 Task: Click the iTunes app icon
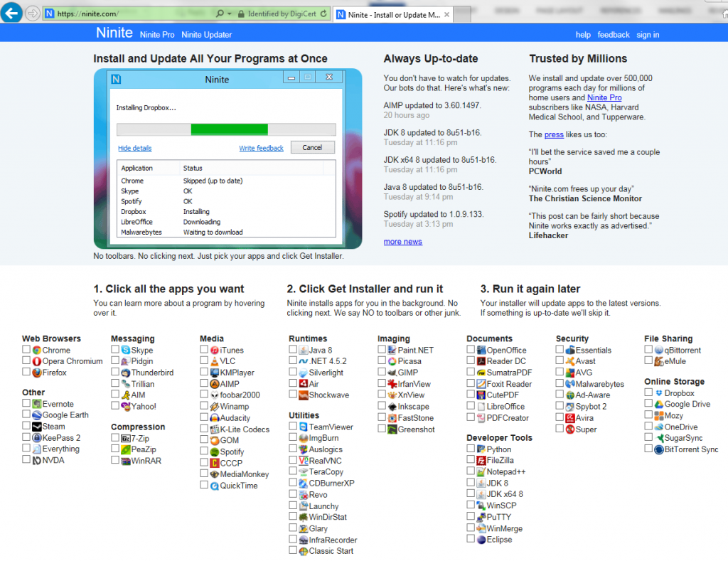click(x=215, y=350)
